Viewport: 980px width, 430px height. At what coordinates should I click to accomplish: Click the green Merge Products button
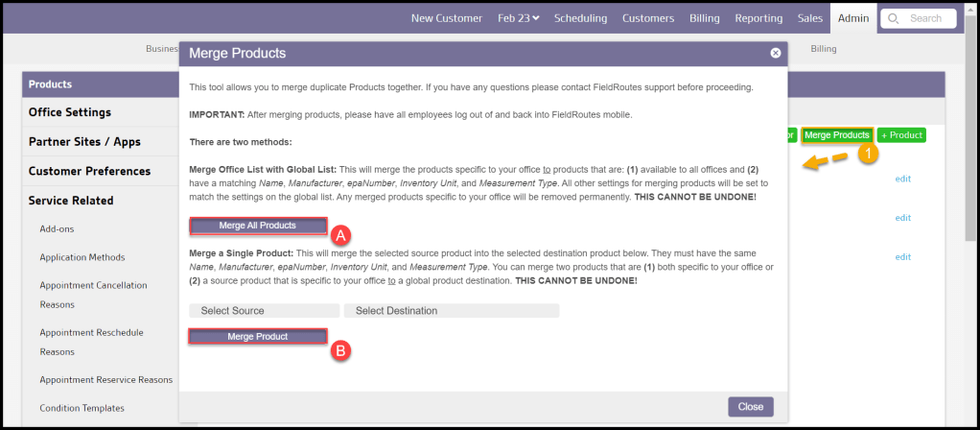836,135
